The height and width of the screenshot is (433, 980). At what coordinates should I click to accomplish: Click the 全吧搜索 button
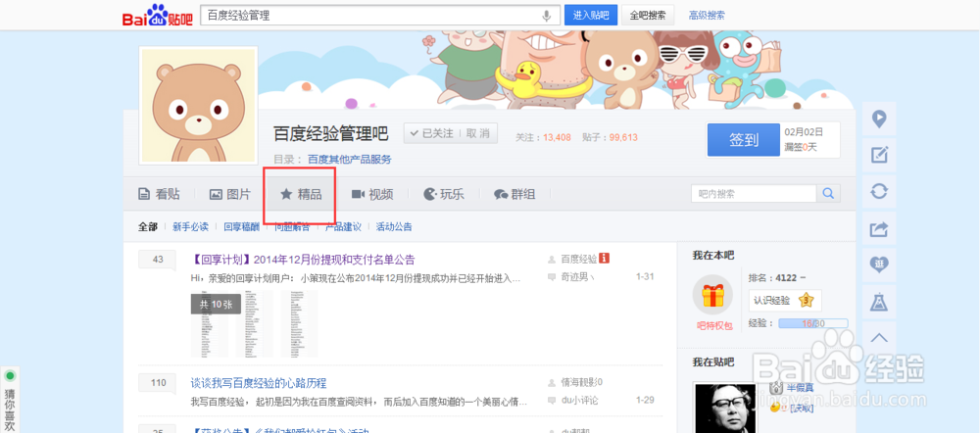(x=648, y=15)
